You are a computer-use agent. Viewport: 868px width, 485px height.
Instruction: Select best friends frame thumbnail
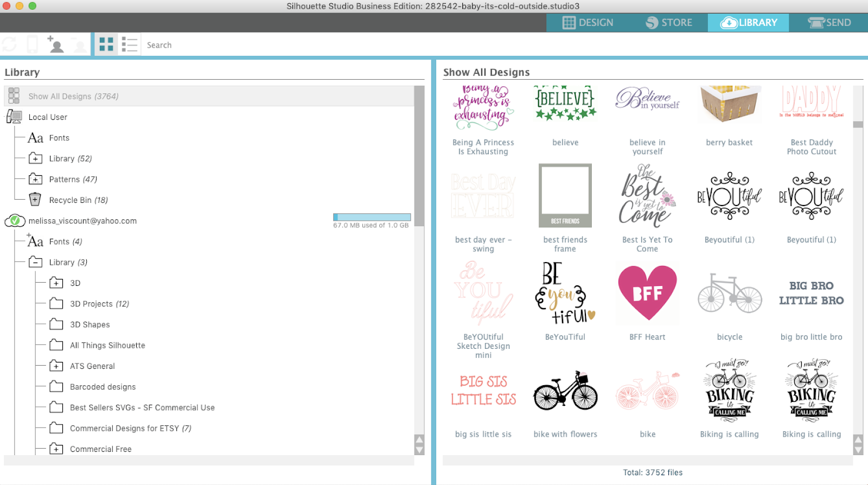tap(565, 195)
